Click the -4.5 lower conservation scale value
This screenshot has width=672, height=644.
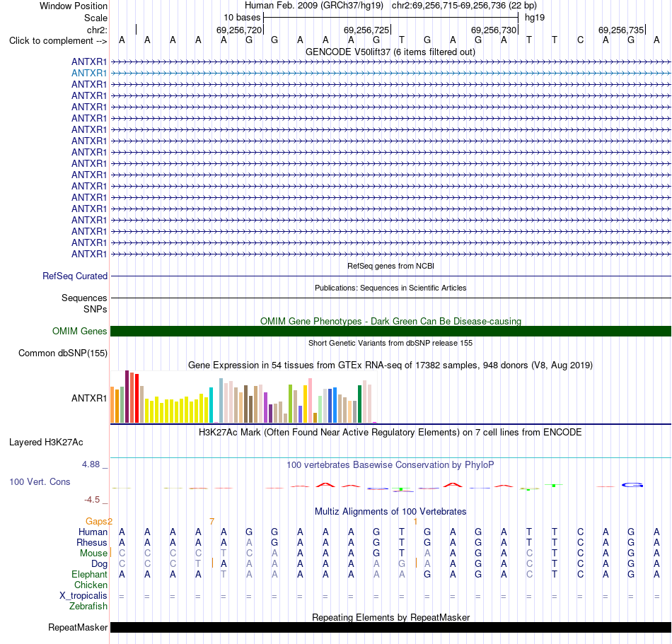coord(92,500)
